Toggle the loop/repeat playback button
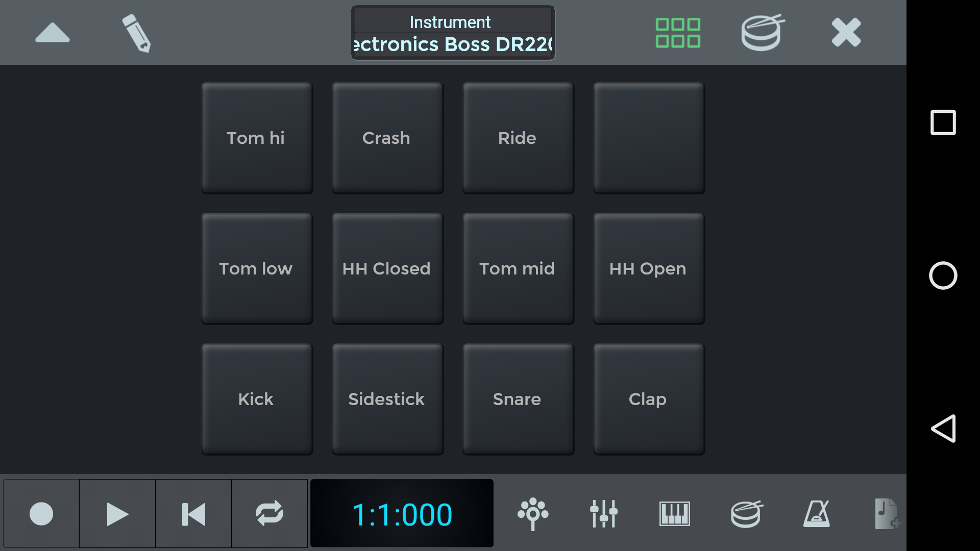980x551 pixels. point(269,514)
